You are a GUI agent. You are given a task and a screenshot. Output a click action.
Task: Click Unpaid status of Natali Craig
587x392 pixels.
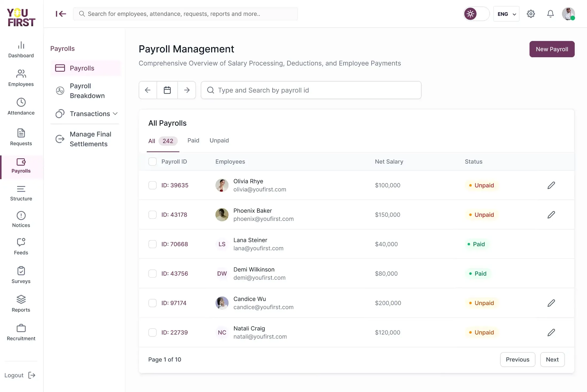tap(482, 332)
